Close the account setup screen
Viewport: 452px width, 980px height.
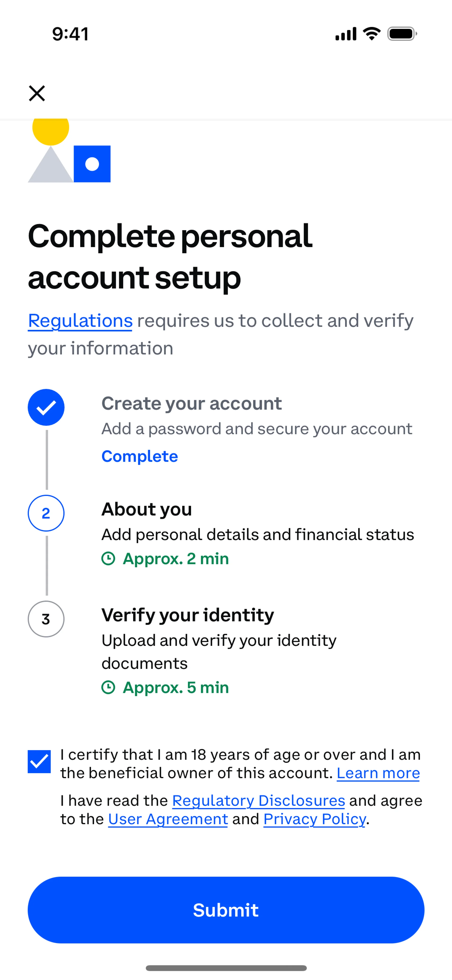[x=37, y=93]
